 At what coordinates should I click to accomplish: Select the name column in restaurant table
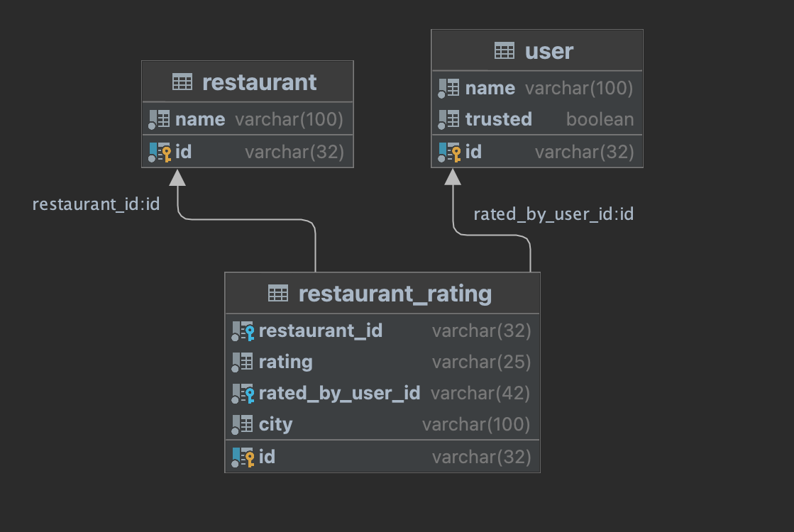coord(200,119)
